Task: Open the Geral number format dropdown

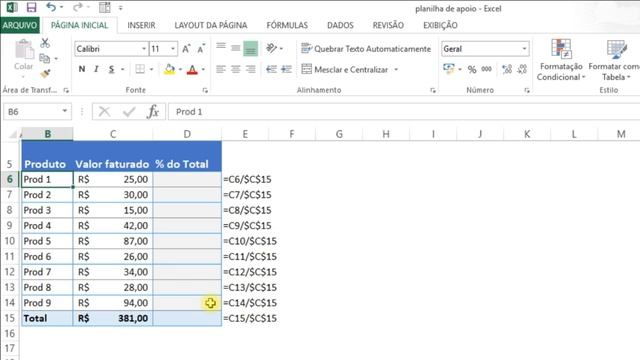Action: [x=524, y=49]
